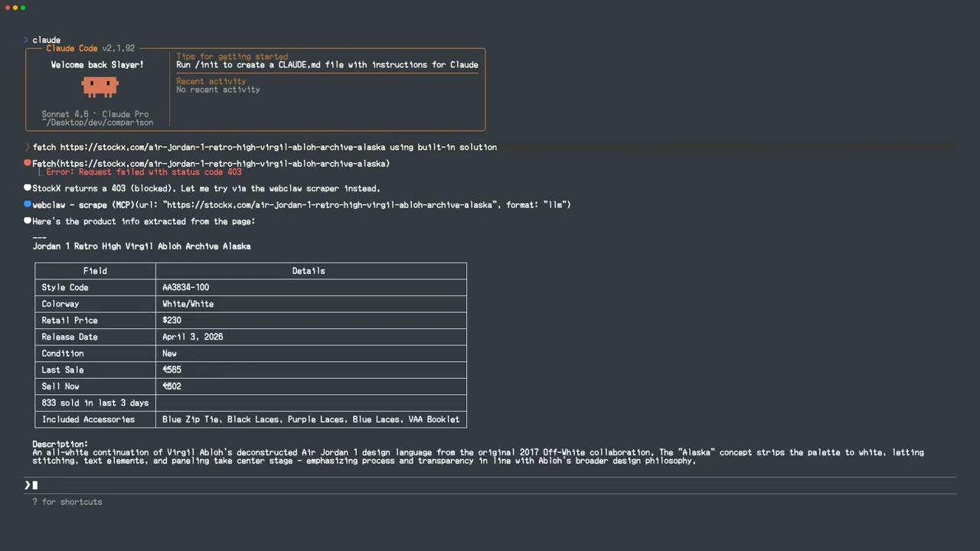This screenshot has width=980, height=551.
Task: Click the StockX URL in the failed Fetch line
Action: (x=223, y=164)
